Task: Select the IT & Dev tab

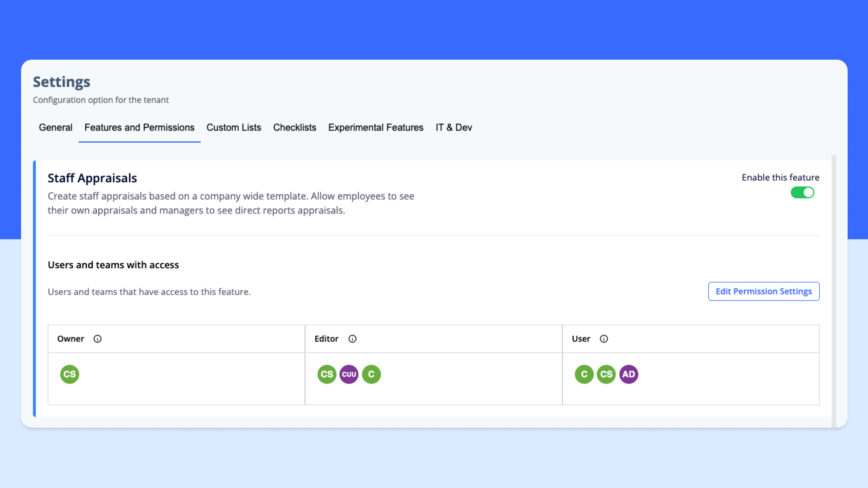Action: click(x=454, y=127)
